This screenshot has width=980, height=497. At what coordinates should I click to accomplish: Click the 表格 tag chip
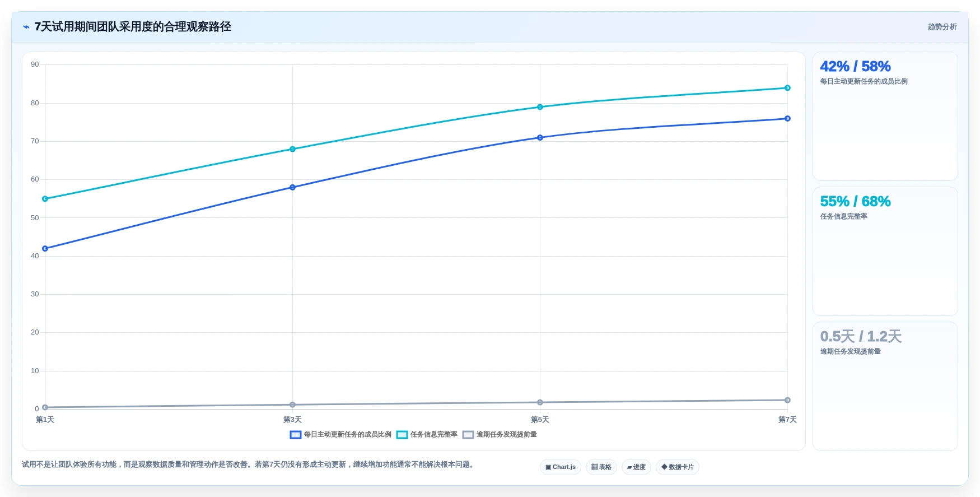pyautogui.click(x=601, y=467)
